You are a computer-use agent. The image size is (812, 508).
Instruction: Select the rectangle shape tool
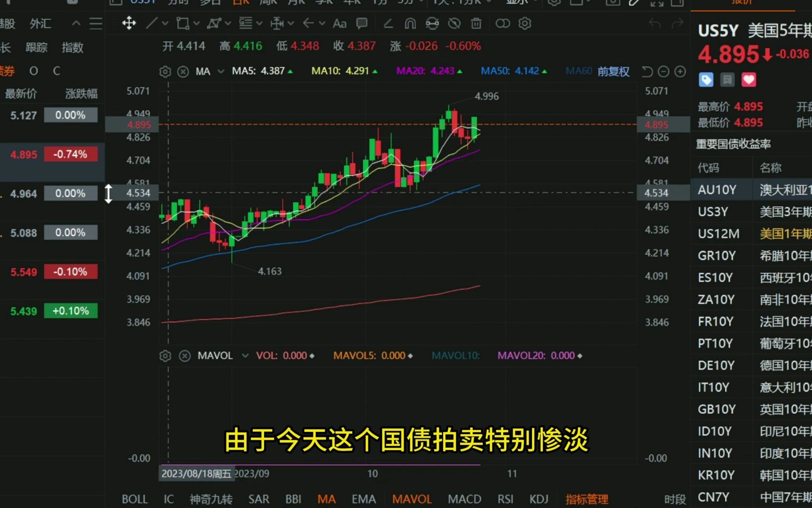[182, 23]
